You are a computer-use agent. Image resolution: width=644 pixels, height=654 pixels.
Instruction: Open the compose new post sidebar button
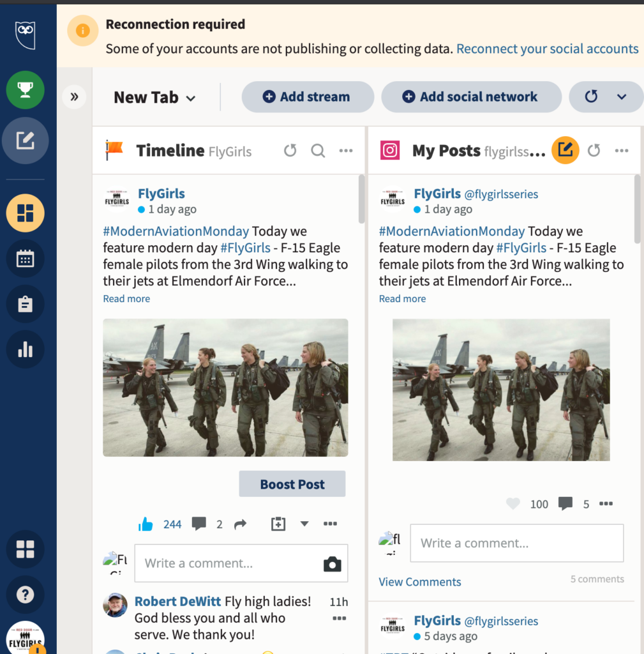[26, 141]
